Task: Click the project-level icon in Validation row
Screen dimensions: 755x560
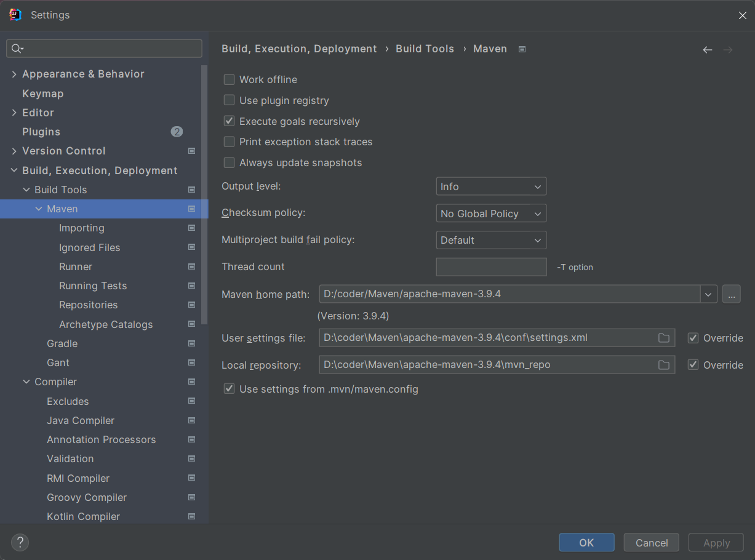Action: click(191, 458)
